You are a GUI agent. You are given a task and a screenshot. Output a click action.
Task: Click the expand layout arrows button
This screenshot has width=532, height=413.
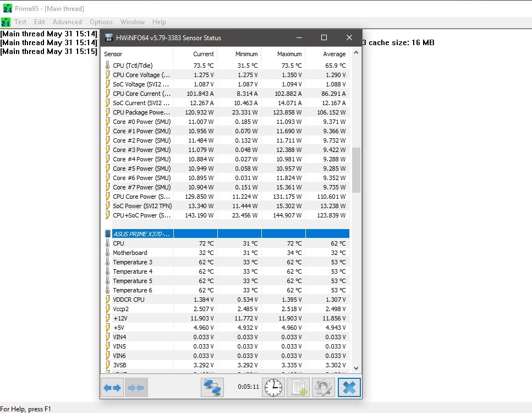coord(112,388)
